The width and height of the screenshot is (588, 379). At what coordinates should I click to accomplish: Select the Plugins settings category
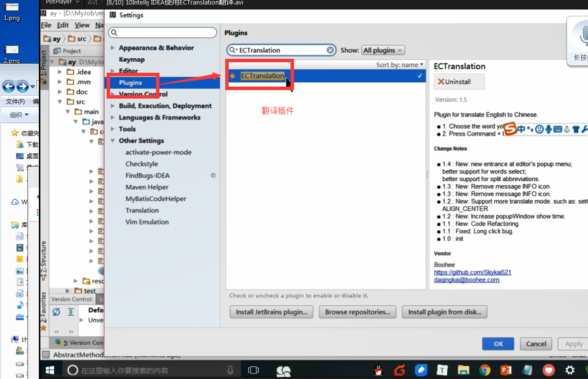(131, 83)
